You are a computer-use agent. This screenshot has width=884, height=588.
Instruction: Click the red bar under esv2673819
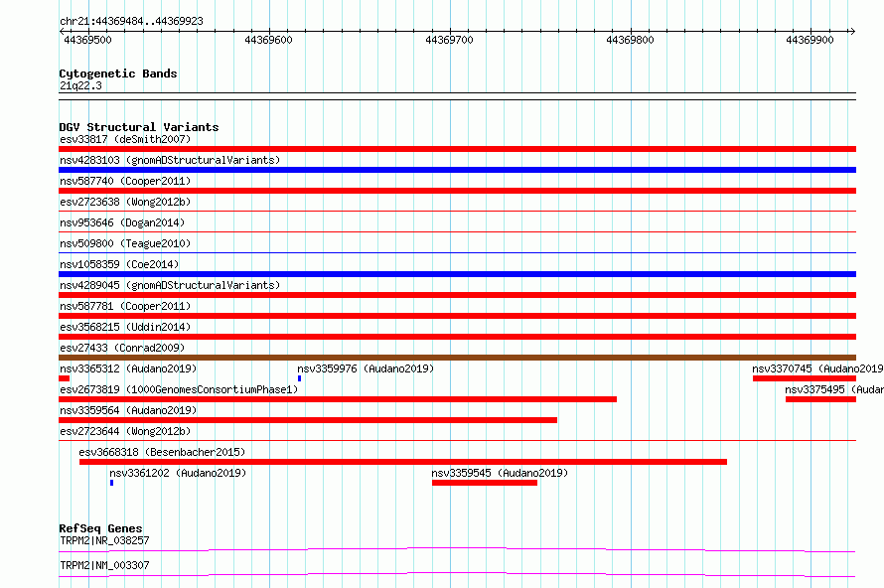(338, 399)
